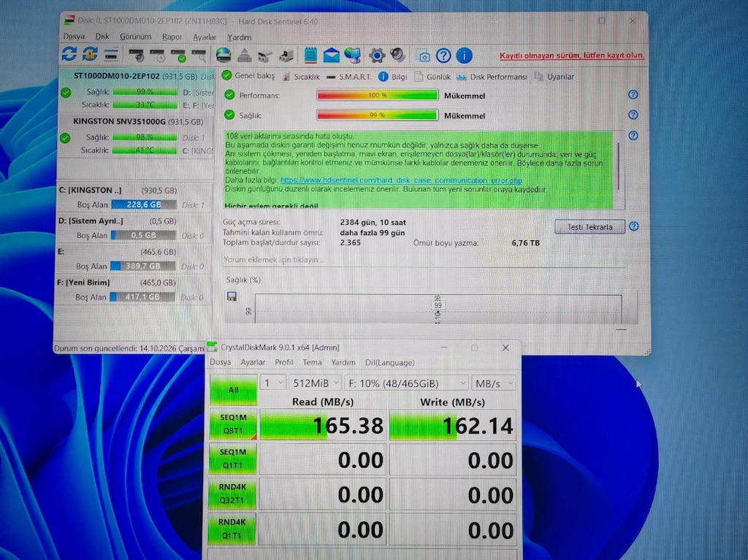This screenshot has height=560, width=748.
Task: Click the network monitor globe toolbar icon
Action: click(x=353, y=55)
